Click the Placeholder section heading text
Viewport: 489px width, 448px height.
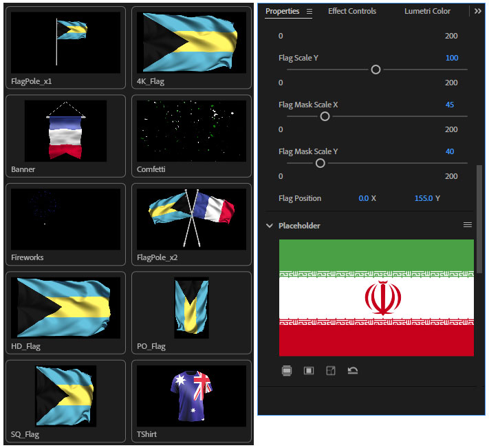pyautogui.click(x=299, y=226)
